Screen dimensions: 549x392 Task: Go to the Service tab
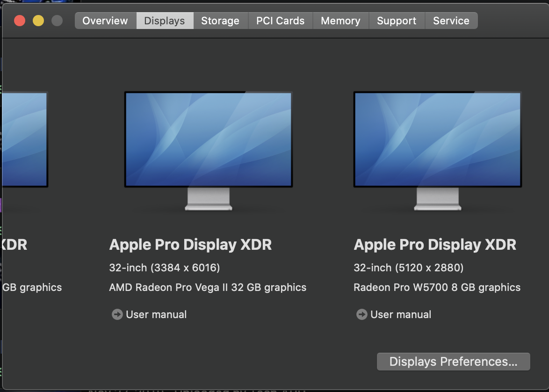[x=451, y=21]
